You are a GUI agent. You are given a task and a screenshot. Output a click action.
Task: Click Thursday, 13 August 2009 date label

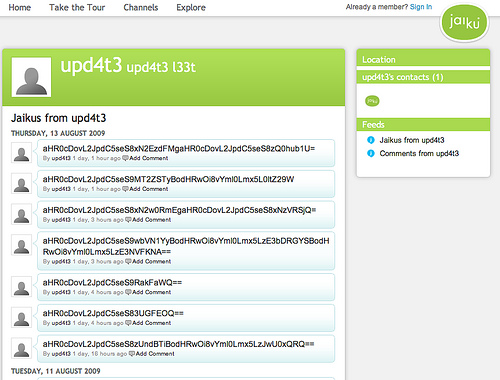[58, 133]
